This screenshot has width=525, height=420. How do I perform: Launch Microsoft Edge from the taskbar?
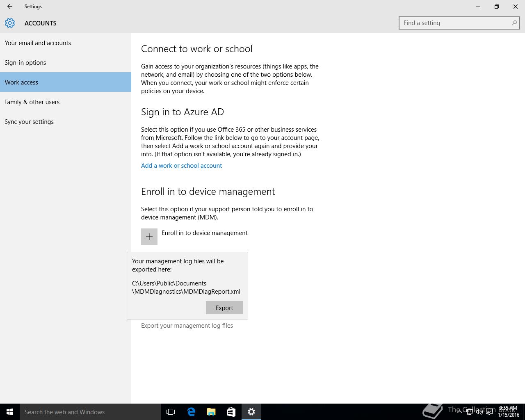click(191, 412)
